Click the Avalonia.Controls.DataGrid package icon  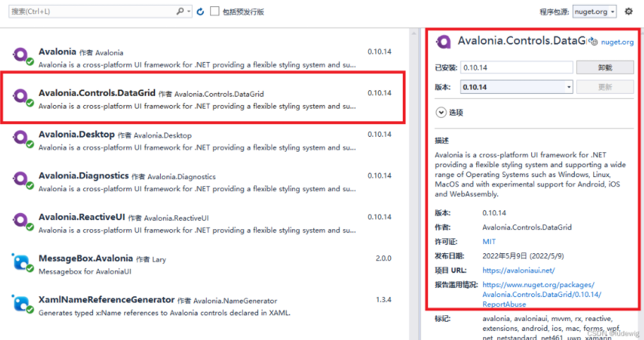point(22,98)
